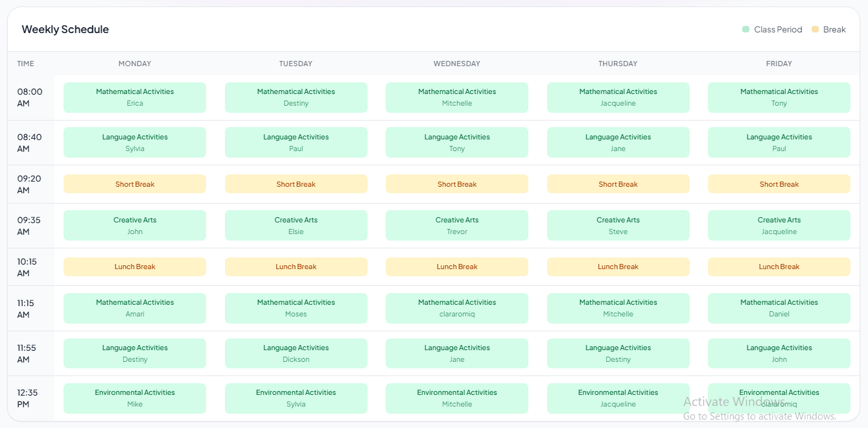Click the Wednesday column header

(x=456, y=64)
